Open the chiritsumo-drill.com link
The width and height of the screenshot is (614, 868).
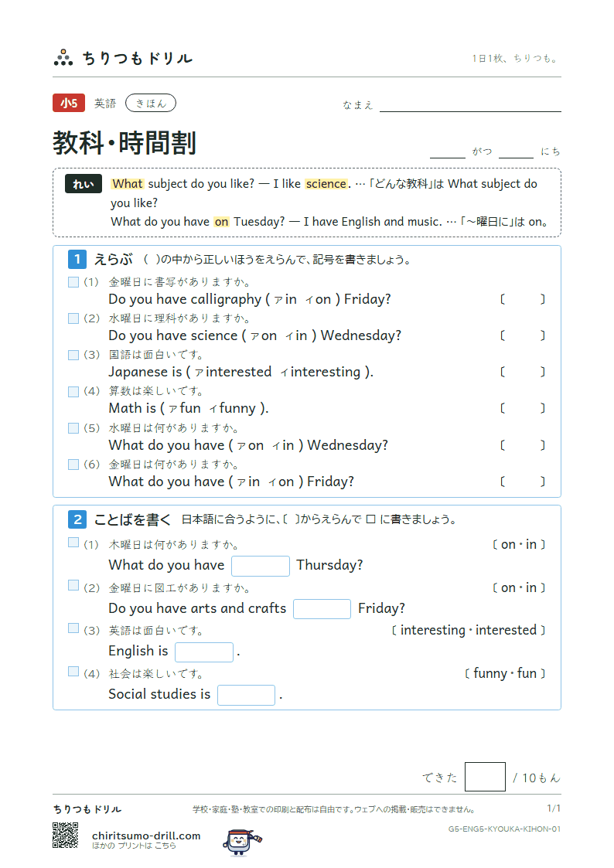pyautogui.click(x=146, y=836)
